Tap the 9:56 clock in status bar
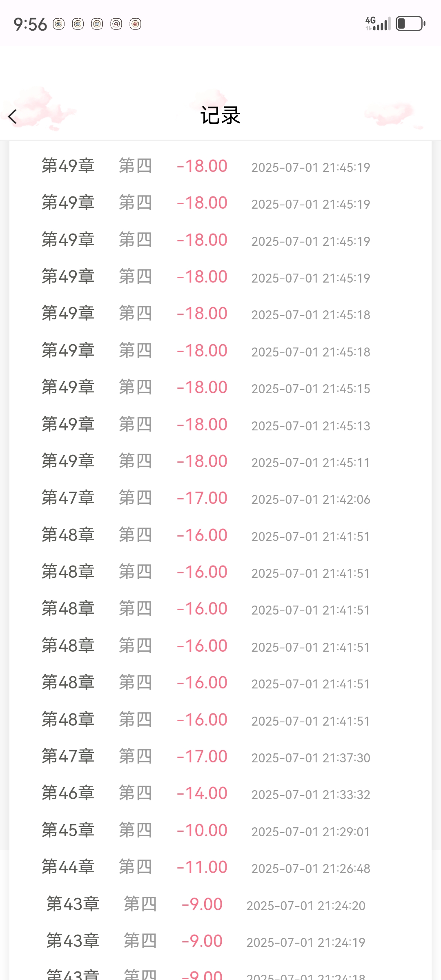This screenshot has height=980, width=441. (x=30, y=24)
